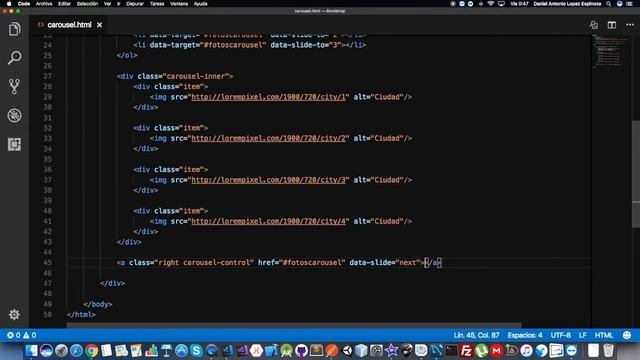
Task: Open the Editar menu
Action: click(x=64, y=4)
